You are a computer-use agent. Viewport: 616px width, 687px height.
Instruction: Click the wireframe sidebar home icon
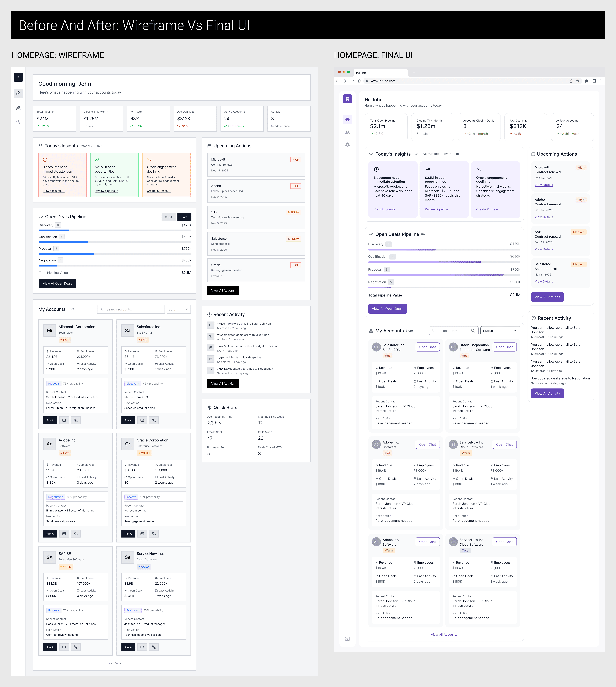click(18, 93)
